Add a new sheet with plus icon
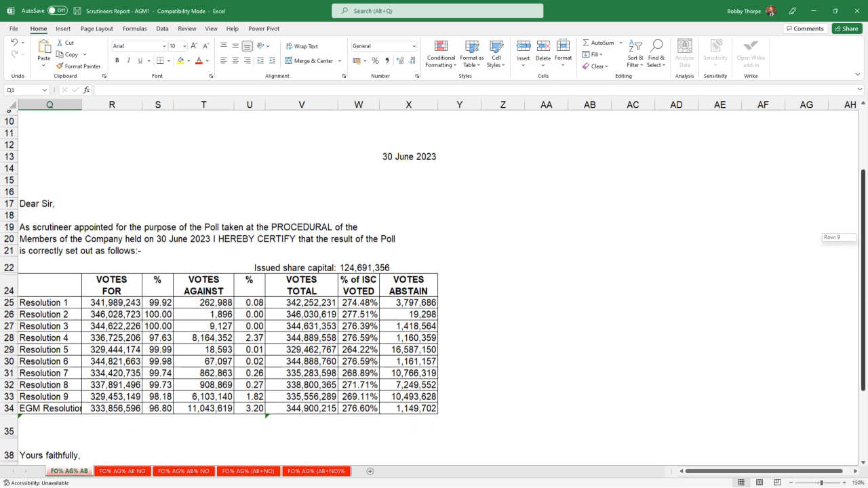The image size is (868, 488). point(370,471)
